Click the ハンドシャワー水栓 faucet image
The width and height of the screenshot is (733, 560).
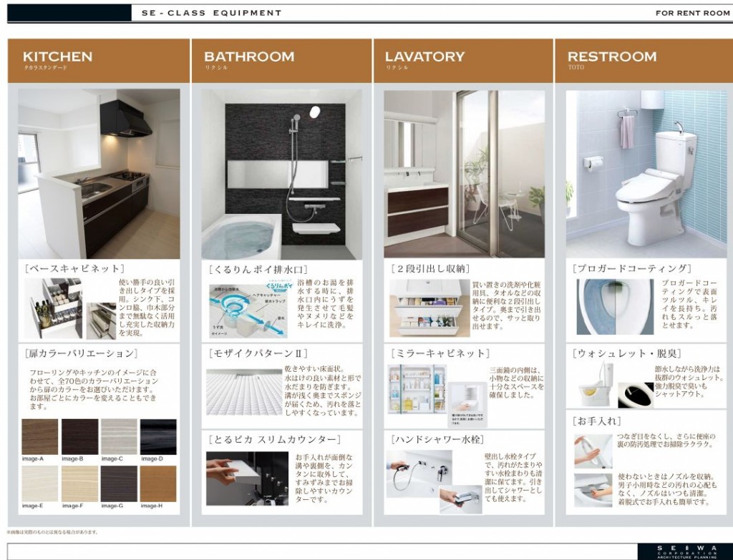click(422, 481)
